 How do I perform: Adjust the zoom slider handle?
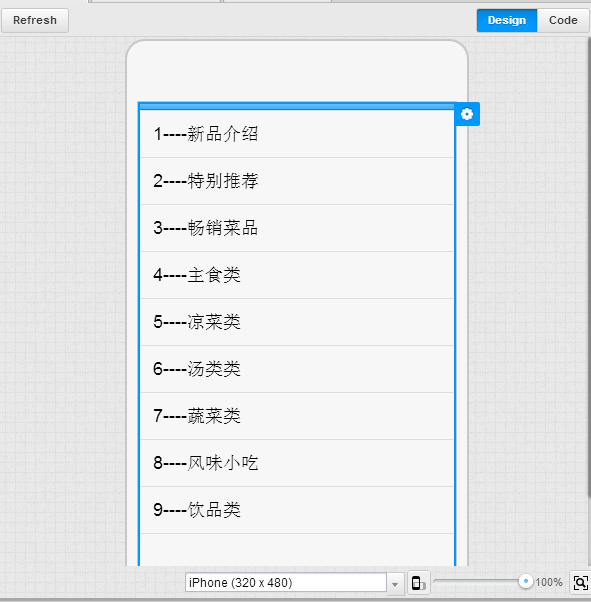pos(526,581)
